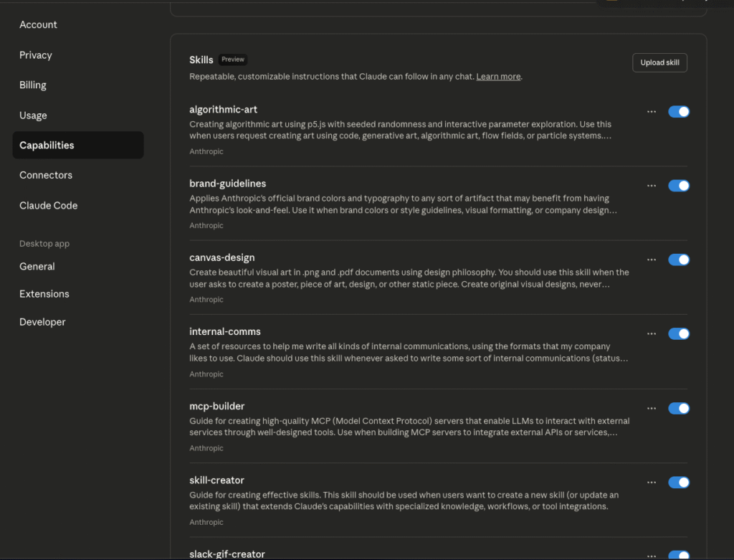
Task: Open more options for internal-comms skill
Action: [x=651, y=333]
